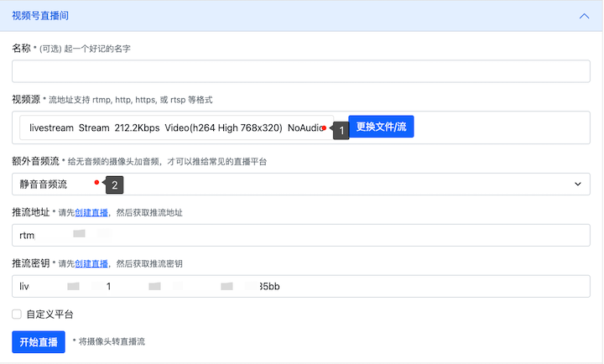Screen dimensions: 604x364
Task: Click the 自定义平台 label text
Action: click(x=49, y=315)
